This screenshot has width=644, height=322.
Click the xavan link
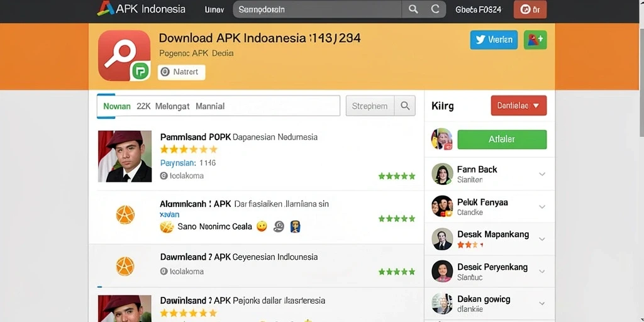coord(169,215)
